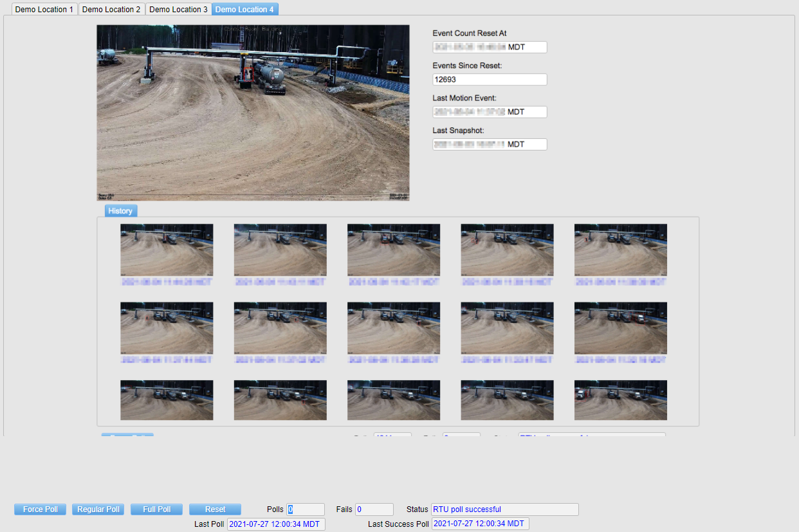
Task: Click Events Since Reset field showing 12693
Action: point(490,80)
